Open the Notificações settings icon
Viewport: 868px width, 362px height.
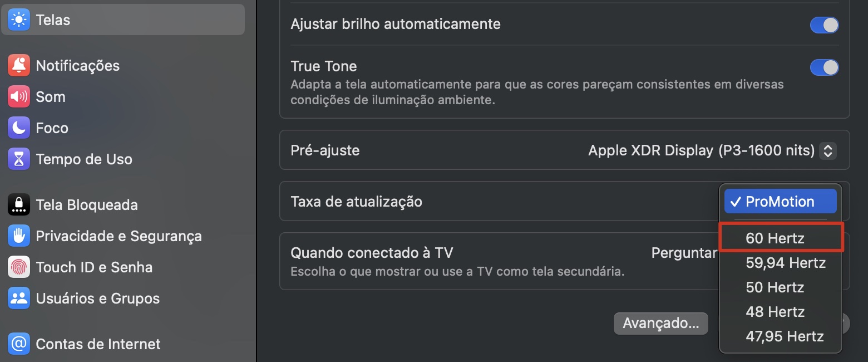(18, 65)
